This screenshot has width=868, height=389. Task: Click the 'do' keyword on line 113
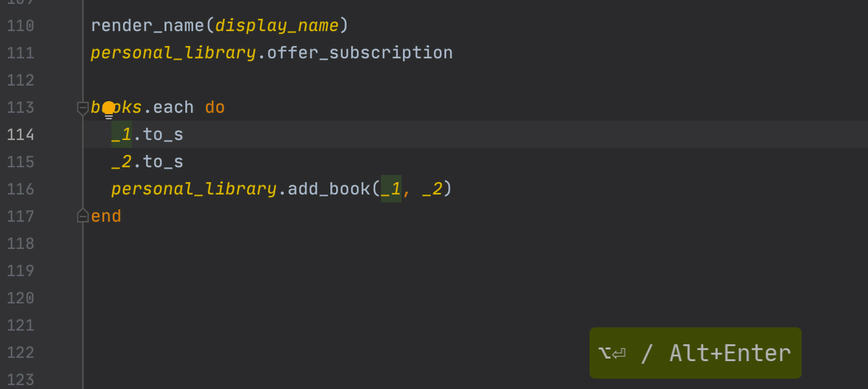click(x=215, y=108)
